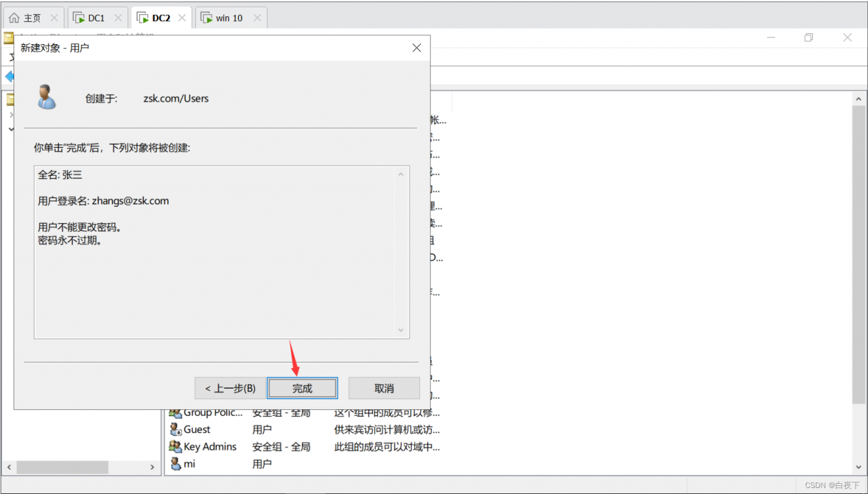Select the Key Admins group icon
The height and width of the screenshot is (494, 868).
[176, 446]
